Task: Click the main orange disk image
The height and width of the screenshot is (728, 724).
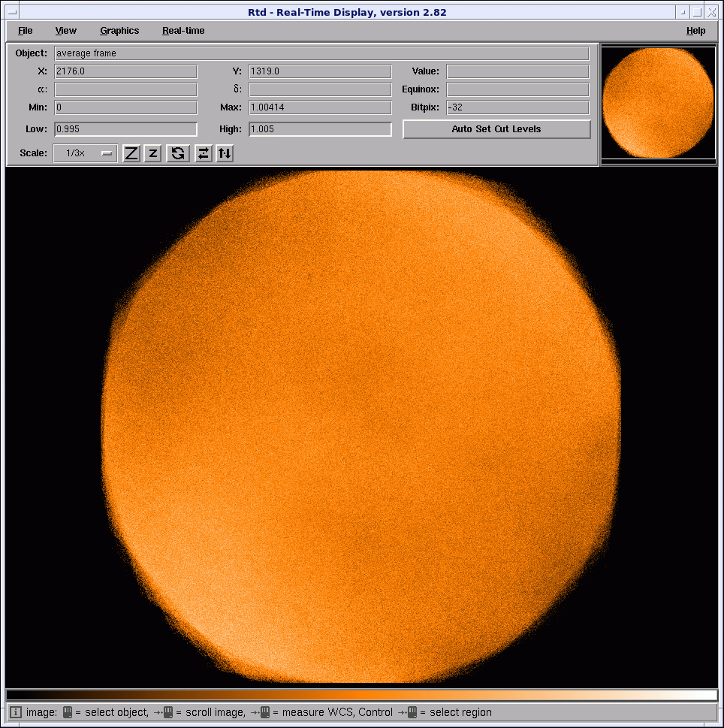Action: (x=361, y=427)
